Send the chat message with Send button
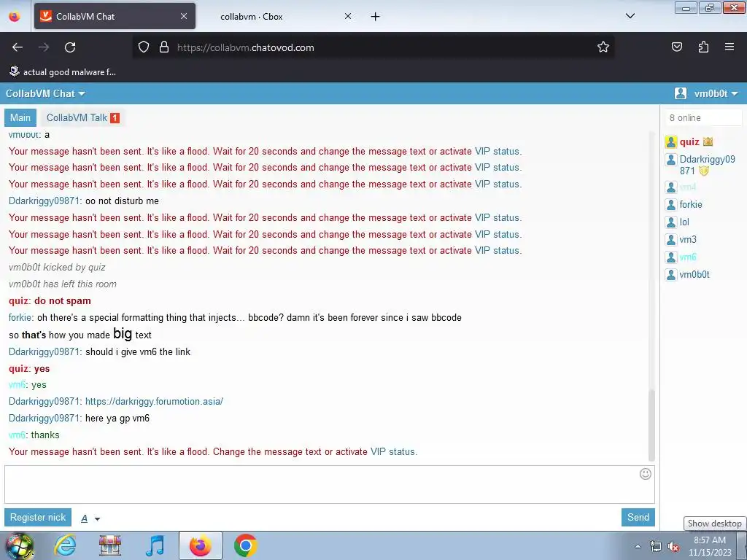This screenshot has height=560, width=747. pyautogui.click(x=638, y=517)
